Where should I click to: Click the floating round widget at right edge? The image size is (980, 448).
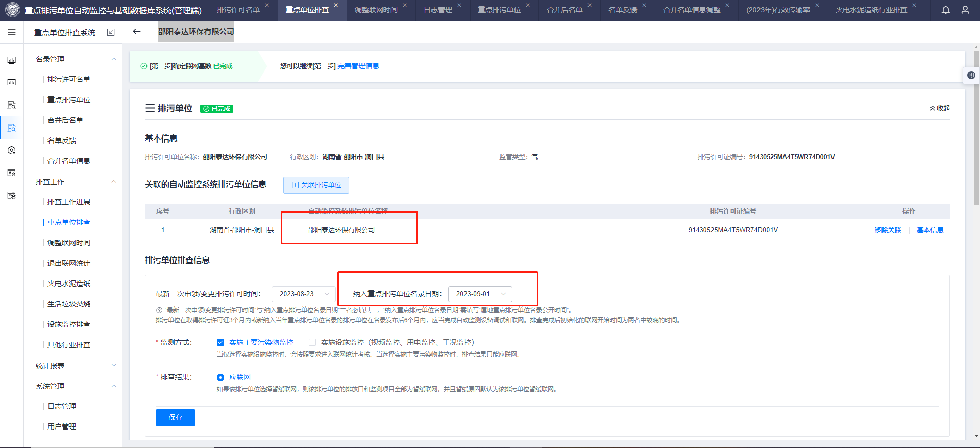(x=971, y=75)
